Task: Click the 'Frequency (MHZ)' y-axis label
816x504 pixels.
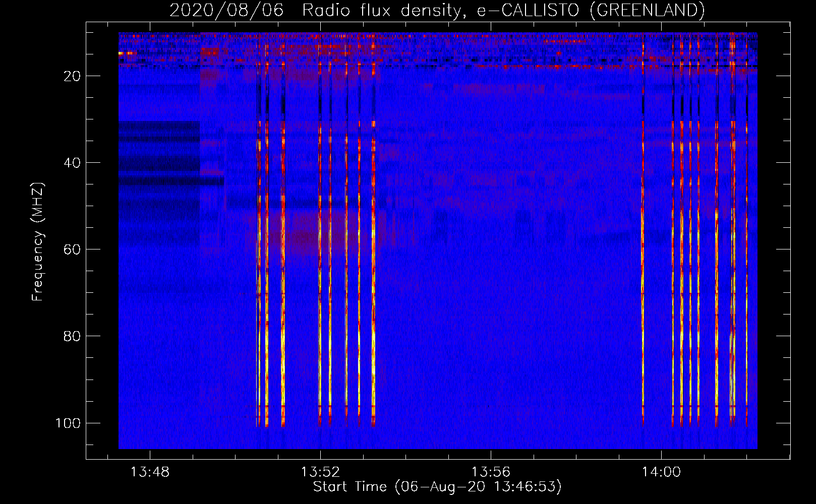Action: 38,242
